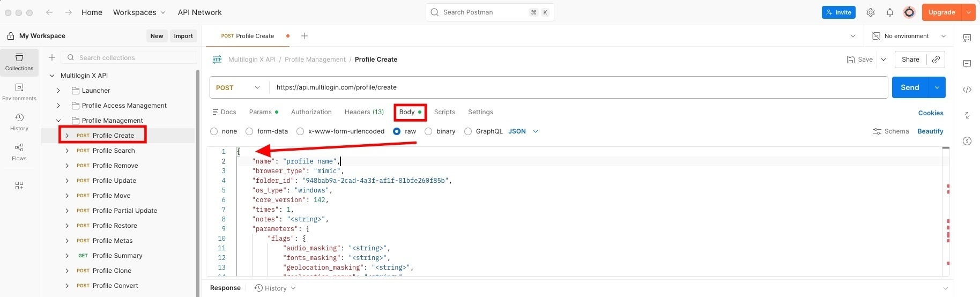Select the none body type radio
This screenshot has height=297, width=980.
click(214, 131)
